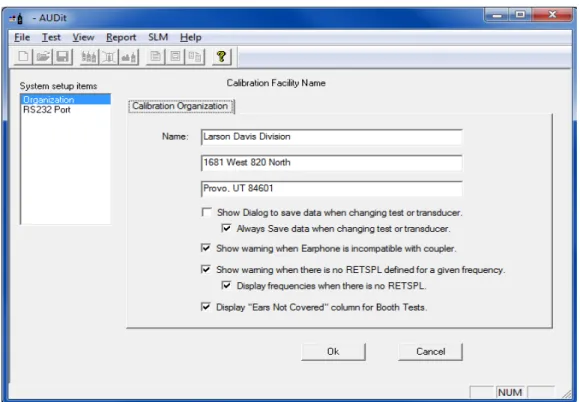Click the Save floppy disk icon
Viewport: 580px width, 402px height.
pyautogui.click(x=62, y=57)
